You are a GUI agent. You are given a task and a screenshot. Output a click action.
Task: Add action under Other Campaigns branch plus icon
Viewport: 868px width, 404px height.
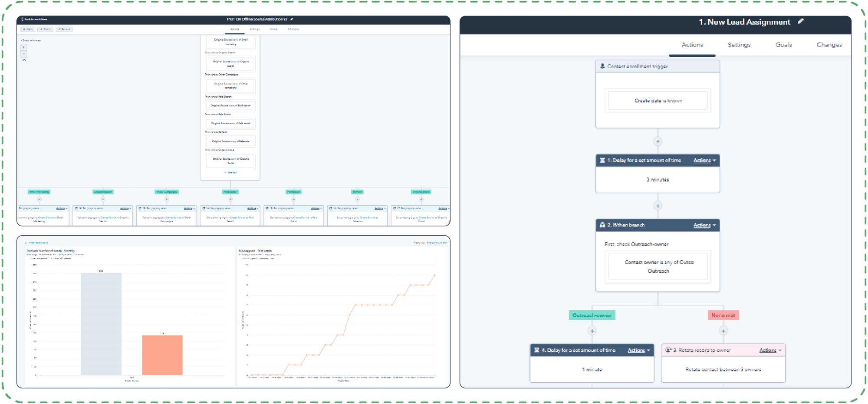click(x=167, y=200)
